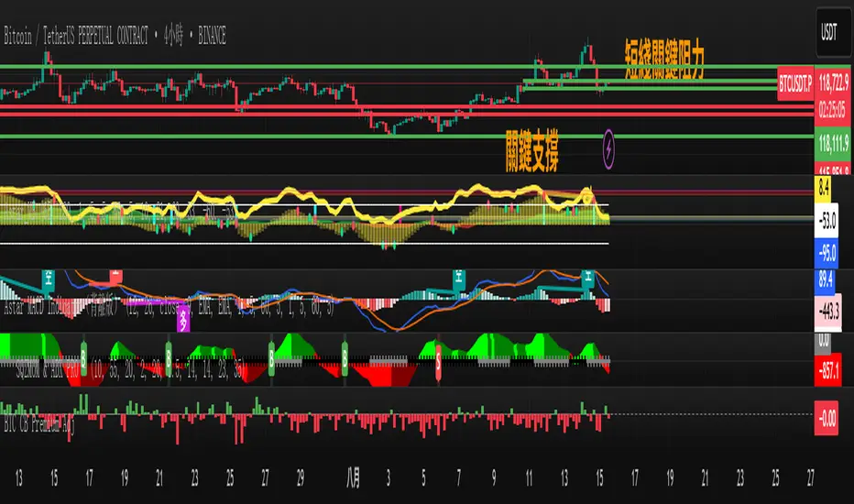
Task: Click the 9 date label on time axis
Action: [x=494, y=478]
